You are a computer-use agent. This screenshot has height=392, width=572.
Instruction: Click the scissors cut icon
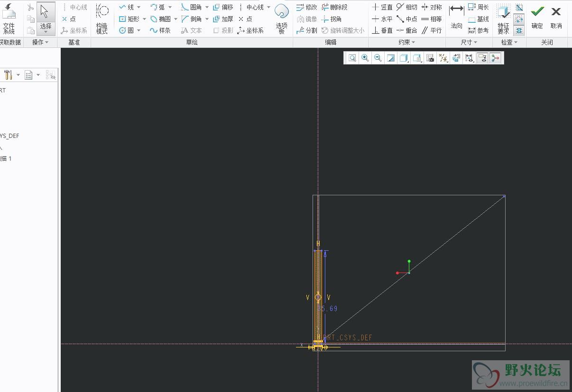pos(30,7)
